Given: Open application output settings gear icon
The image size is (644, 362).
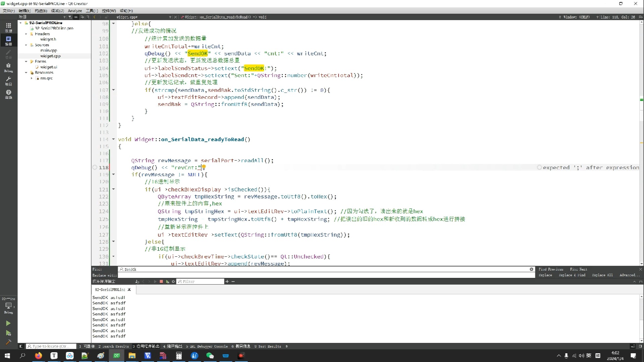Looking at the screenshot, I should [173, 282].
